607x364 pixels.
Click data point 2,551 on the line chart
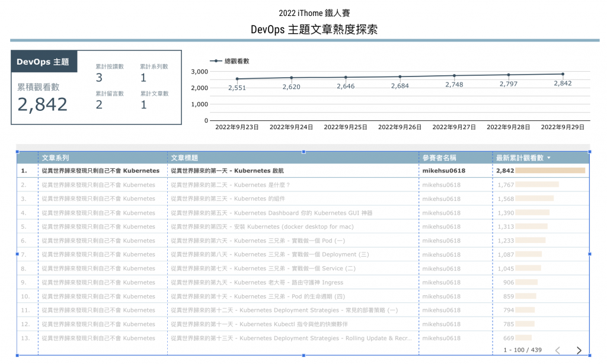(x=237, y=79)
